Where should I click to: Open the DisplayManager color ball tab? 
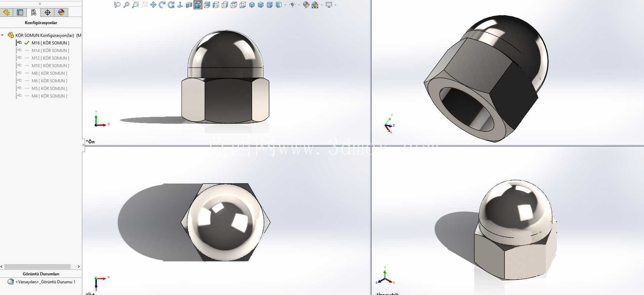tap(61, 12)
